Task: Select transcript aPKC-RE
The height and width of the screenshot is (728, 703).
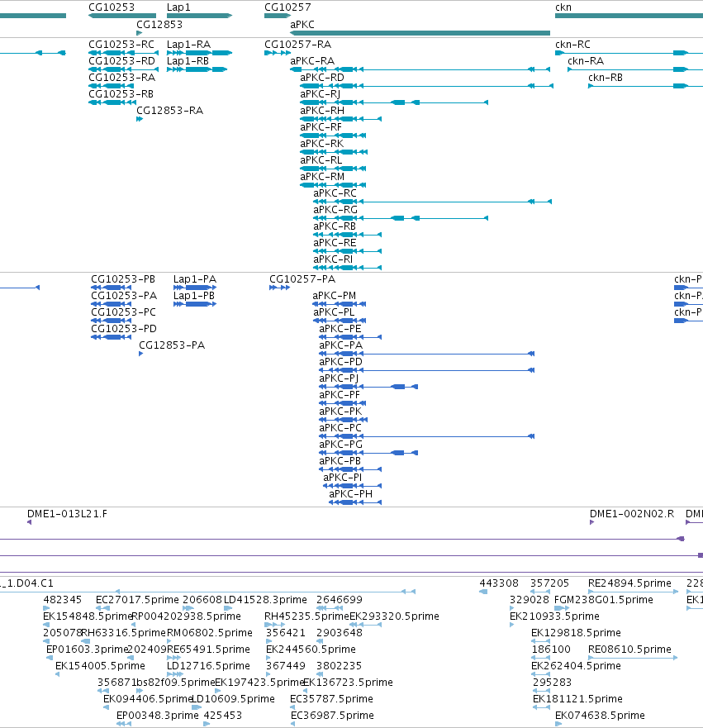Action: 348,251
